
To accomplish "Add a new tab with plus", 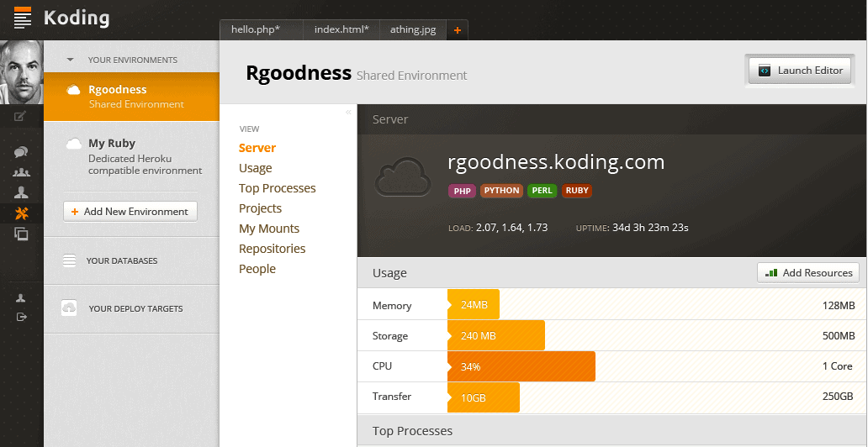I will (458, 30).
